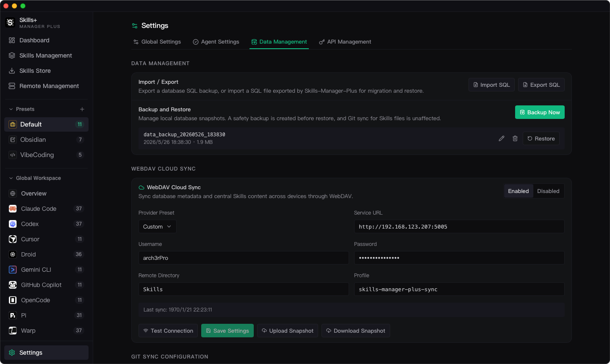Click the Settings page header sliders icon
This screenshot has height=364, width=610.
[135, 26]
